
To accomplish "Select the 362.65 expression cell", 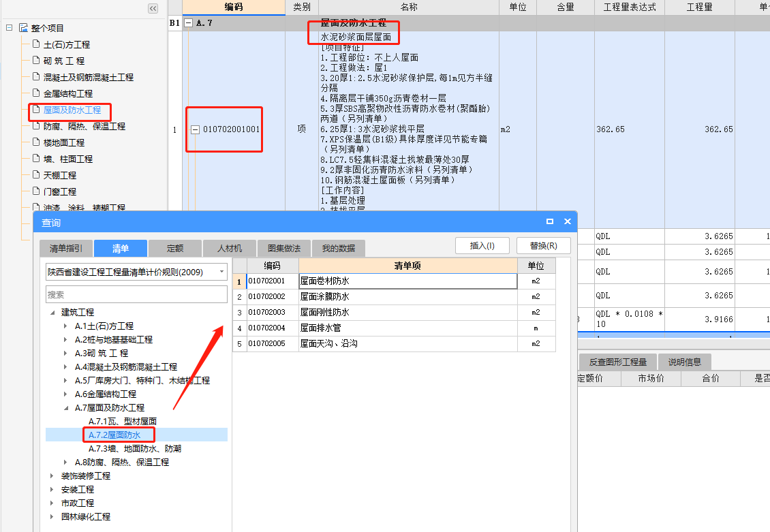I will tap(630, 129).
